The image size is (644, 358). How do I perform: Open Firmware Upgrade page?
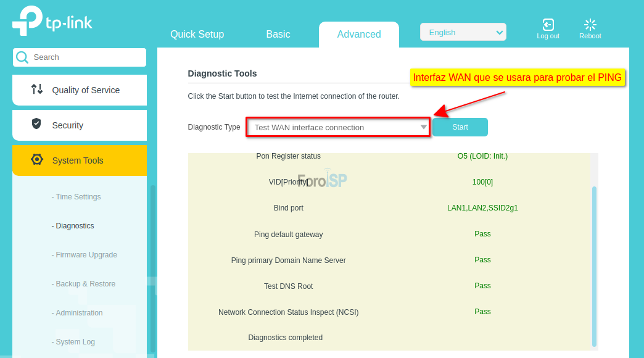click(86, 255)
